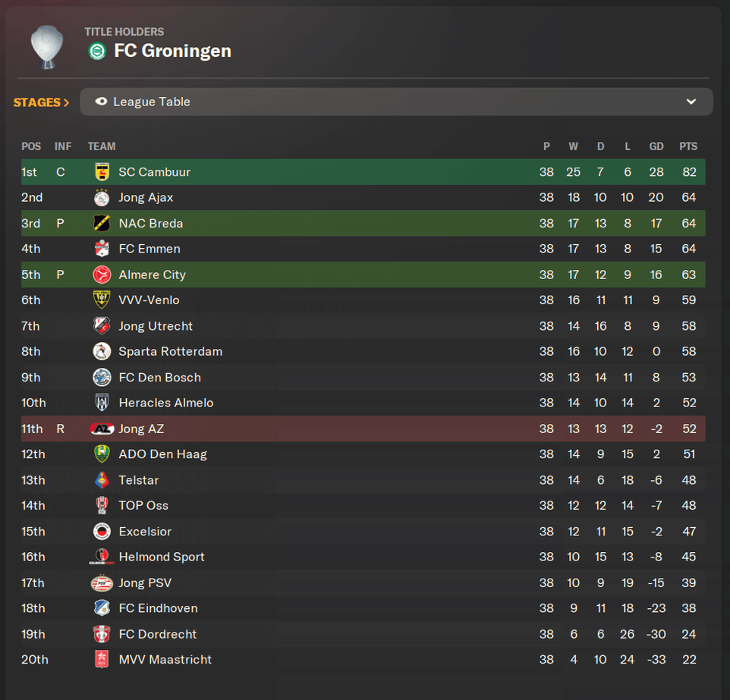Click the eye icon beside League Table
Screen dimensions: 730x700
coord(101,102)
